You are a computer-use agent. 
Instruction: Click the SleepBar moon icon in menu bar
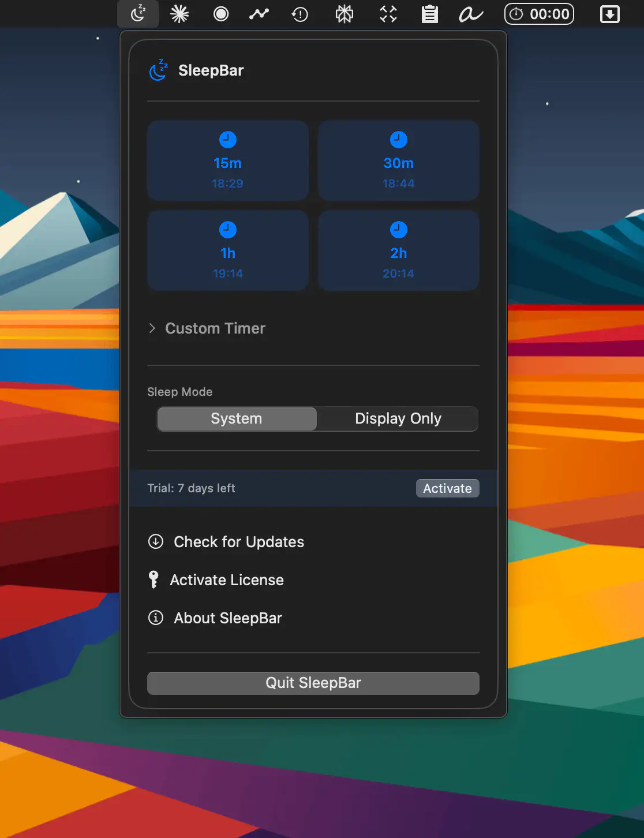click(137, 14)
